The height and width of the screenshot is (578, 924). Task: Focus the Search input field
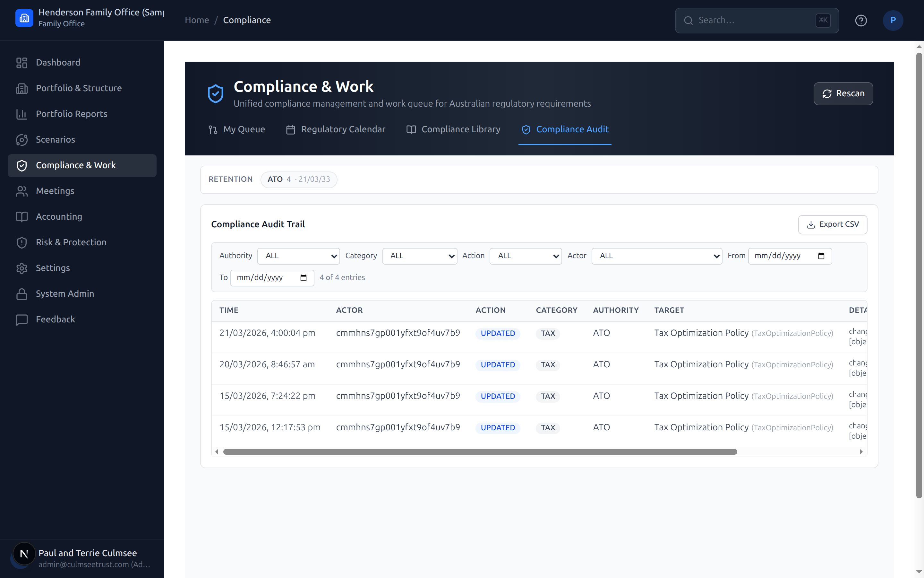pos(757,20)
